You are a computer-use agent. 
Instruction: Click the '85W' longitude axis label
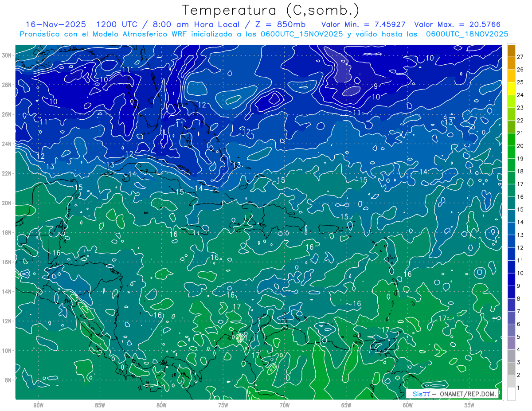(100, 405)
